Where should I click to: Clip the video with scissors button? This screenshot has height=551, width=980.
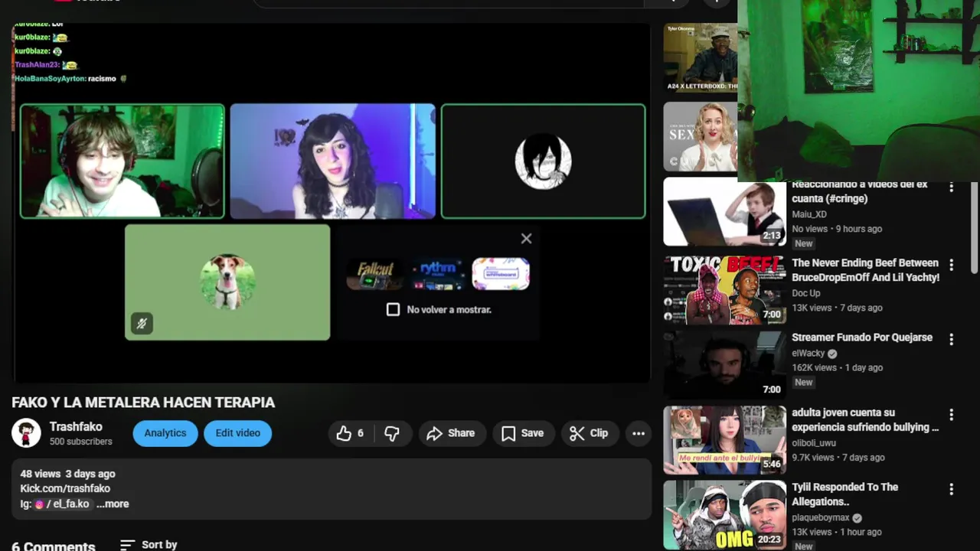pyautogui.click(x=589, y=433)
